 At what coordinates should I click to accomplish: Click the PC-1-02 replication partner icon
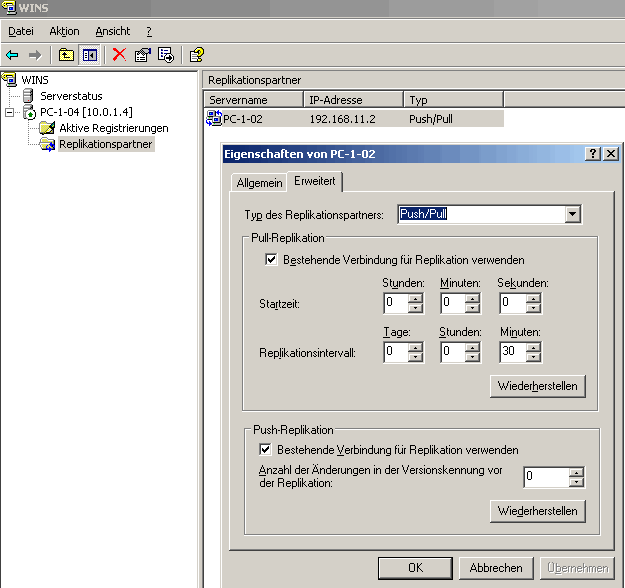coord(214,118)
